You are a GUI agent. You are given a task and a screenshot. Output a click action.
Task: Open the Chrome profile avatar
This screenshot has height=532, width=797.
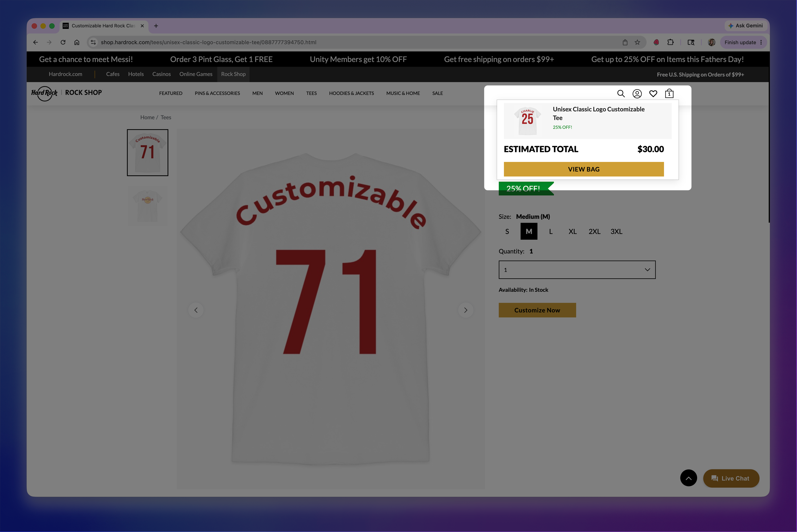tap(712, 42)
